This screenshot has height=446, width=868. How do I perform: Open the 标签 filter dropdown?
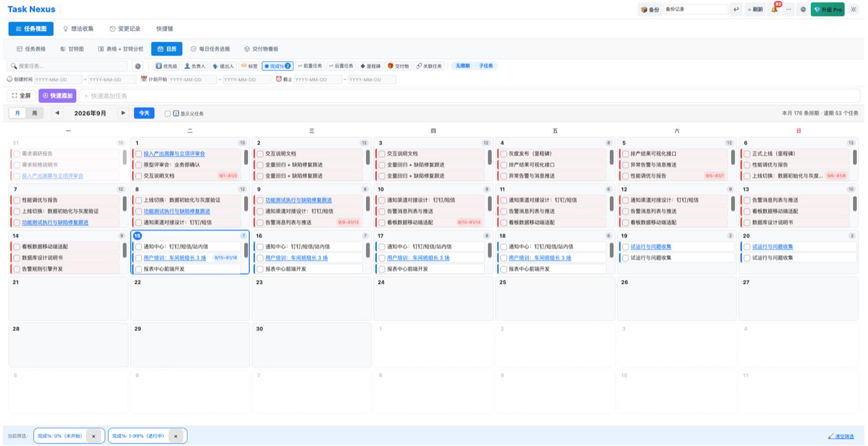249,66
